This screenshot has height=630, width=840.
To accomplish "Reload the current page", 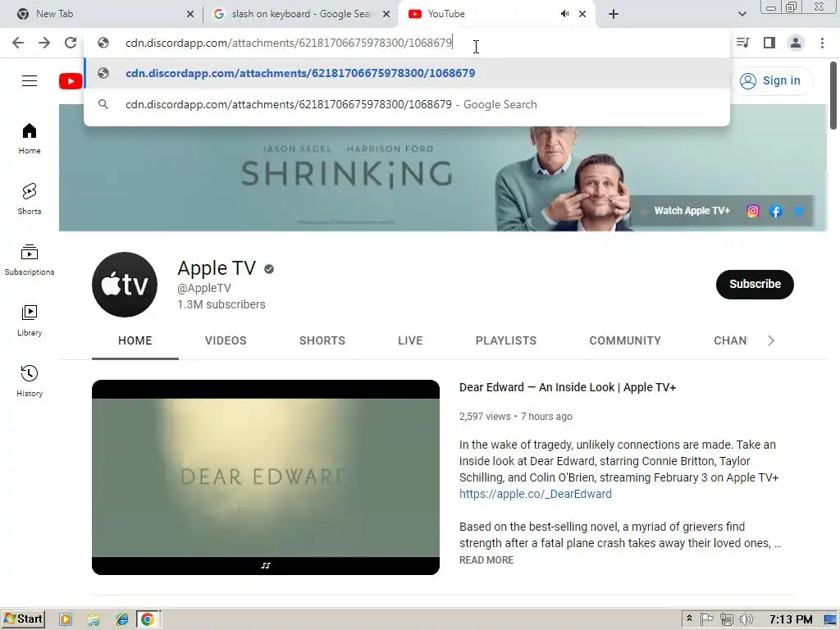I will pyautogui.click(x=71, y=43).
